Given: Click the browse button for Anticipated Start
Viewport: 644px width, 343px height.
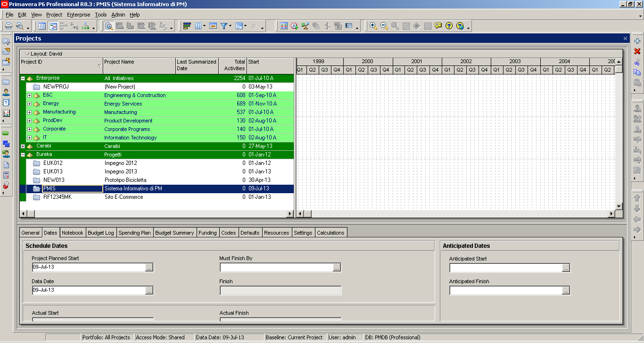Looking at the screenshot, I should tap(566, 268).
